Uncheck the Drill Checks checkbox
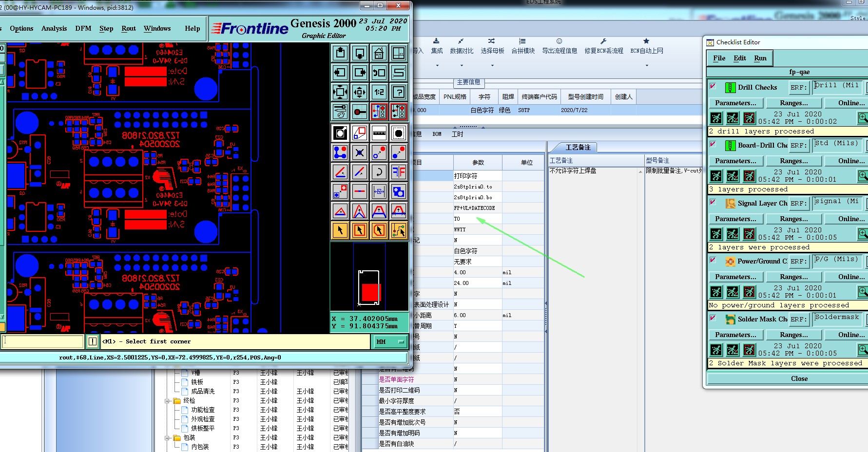This screenshot has width=868, height=452. click(713, 86)
